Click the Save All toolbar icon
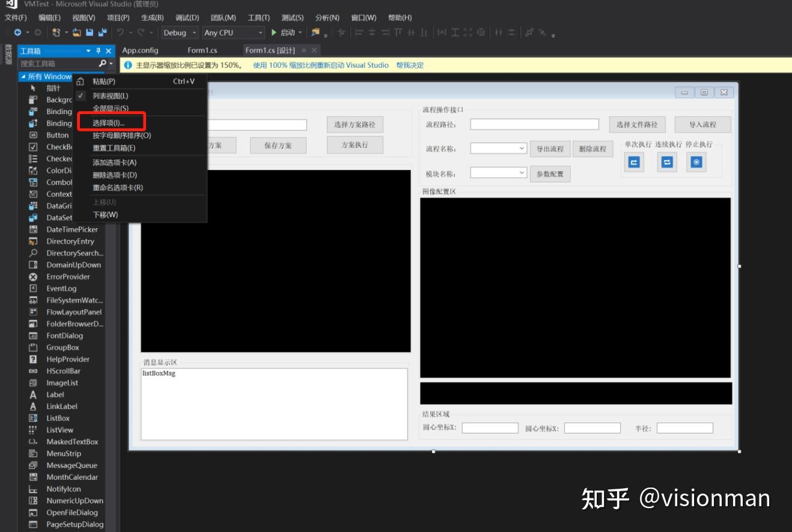The height and width of the screenshot is (532, 792). (x=102, y=32)
